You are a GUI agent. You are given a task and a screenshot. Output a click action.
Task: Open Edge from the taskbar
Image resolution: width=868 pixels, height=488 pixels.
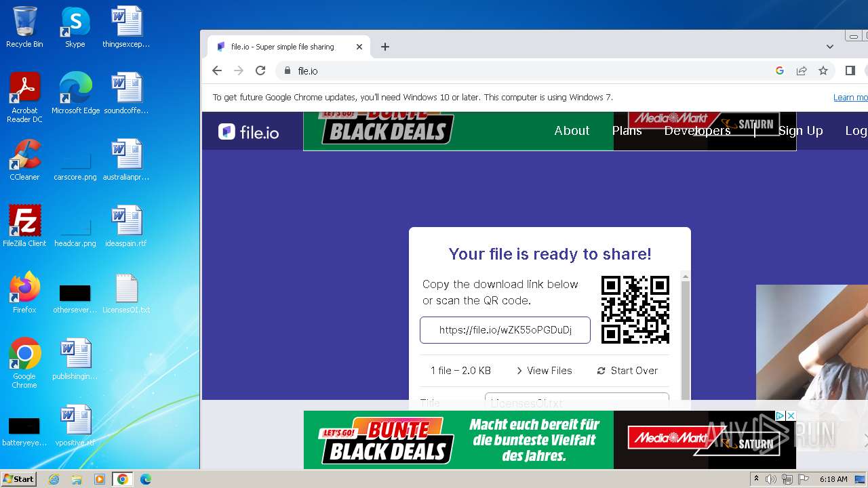(146, 479)
